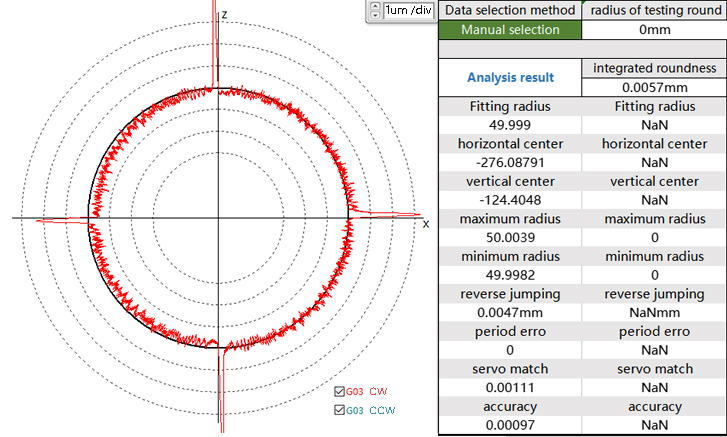Screen dimensions: 727x437
Task: Select the accuracy value 0.00097
Action: [x=510, y=425]
